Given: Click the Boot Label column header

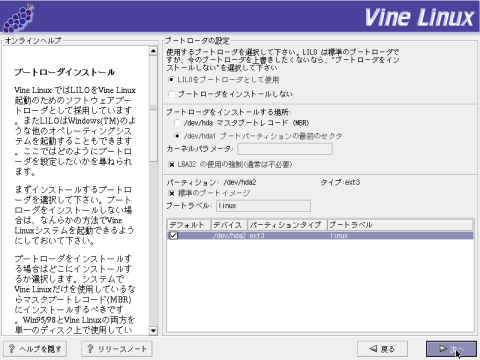Looking at the screenshot, I should coord(400,225).
